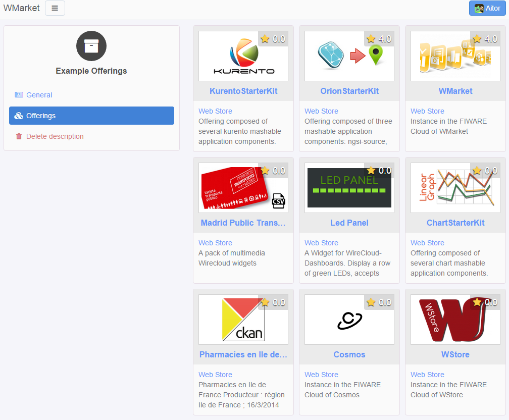The height and width of the screenshot is (420, 509).
Task: Open the Linear Graph chart thumbnail
Action: 455,188
